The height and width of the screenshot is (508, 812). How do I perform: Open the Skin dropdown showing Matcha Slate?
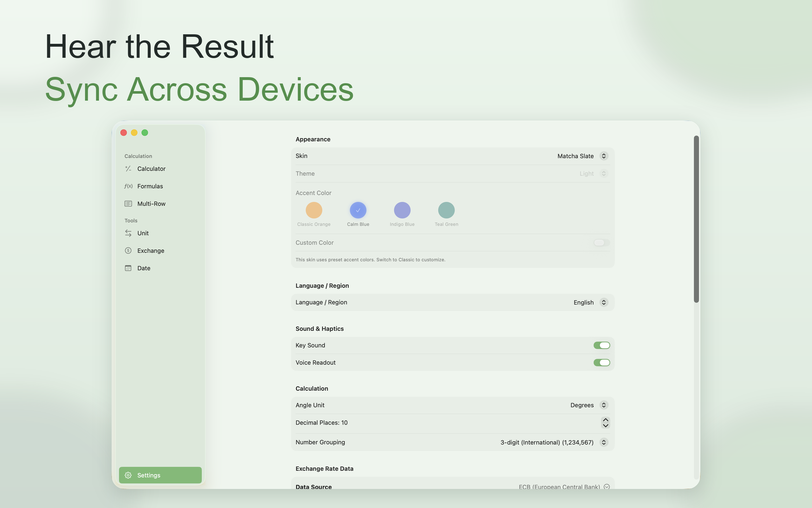pos(582,156)
